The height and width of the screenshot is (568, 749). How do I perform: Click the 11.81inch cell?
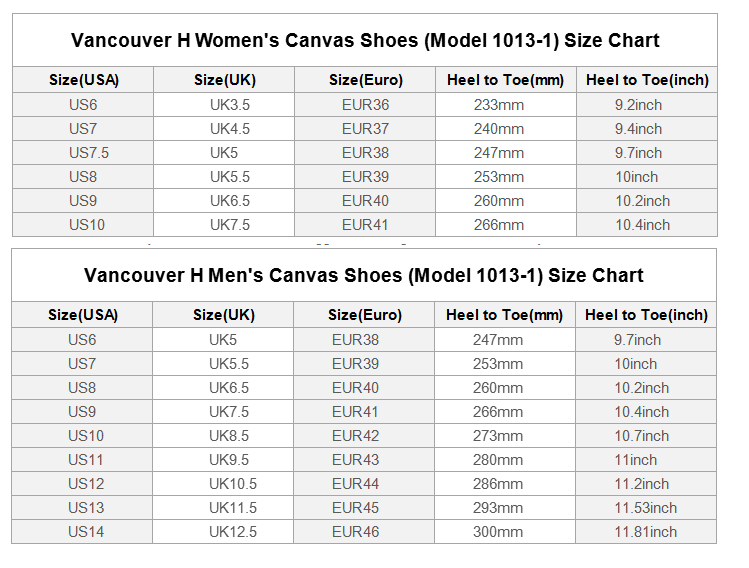(x=645, y=532)
